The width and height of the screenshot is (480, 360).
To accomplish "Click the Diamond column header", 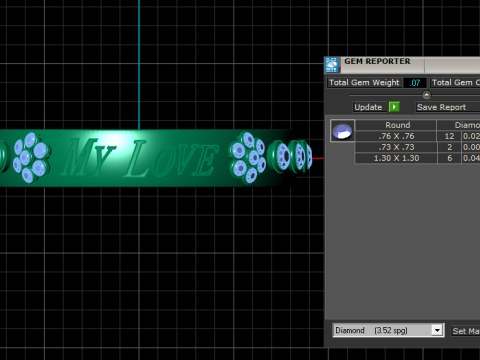I will tap(459, 125).
